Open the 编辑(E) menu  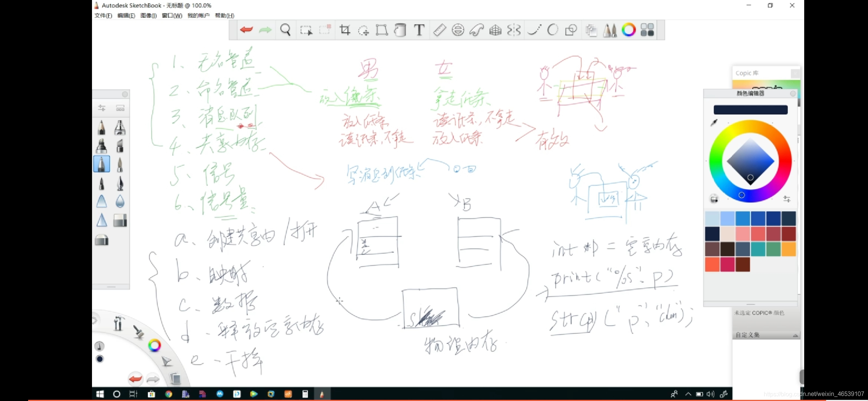tap(126, 16)
